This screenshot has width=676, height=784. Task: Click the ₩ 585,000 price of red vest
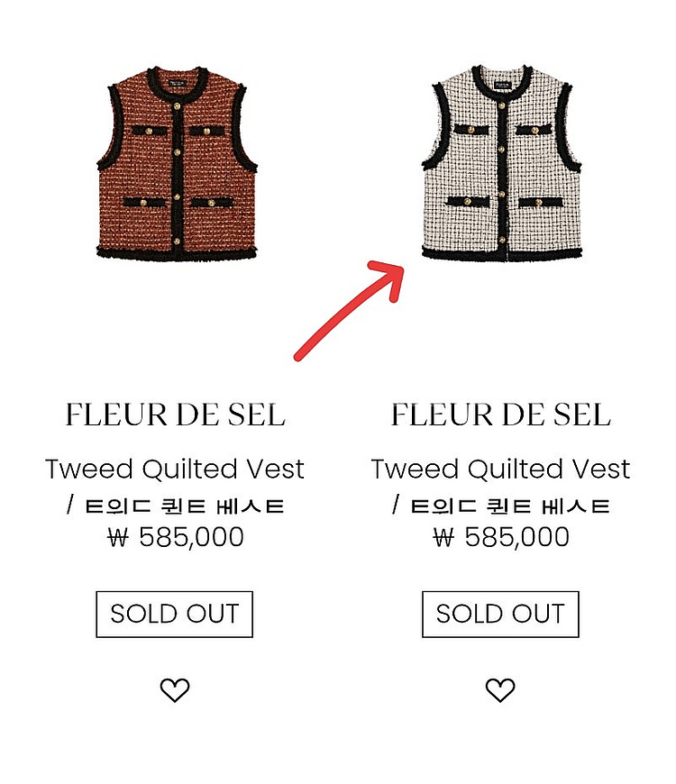point(176,537)
